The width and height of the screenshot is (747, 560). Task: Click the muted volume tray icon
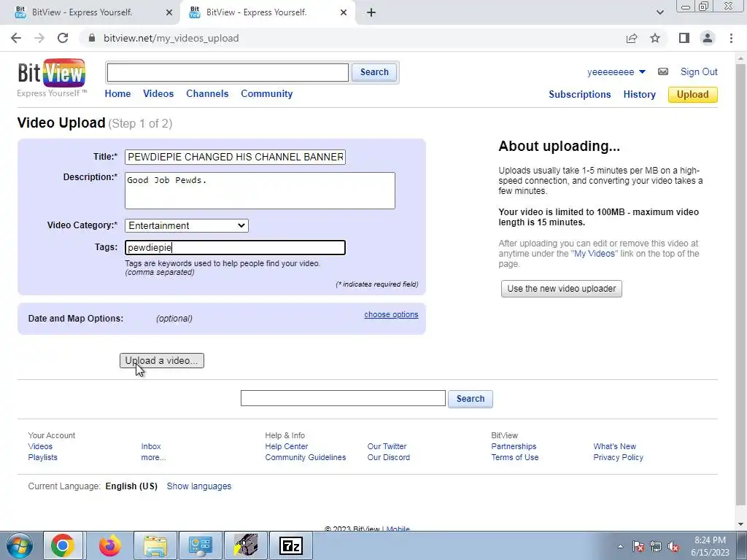pyautogui.click(x=673, y=547)
